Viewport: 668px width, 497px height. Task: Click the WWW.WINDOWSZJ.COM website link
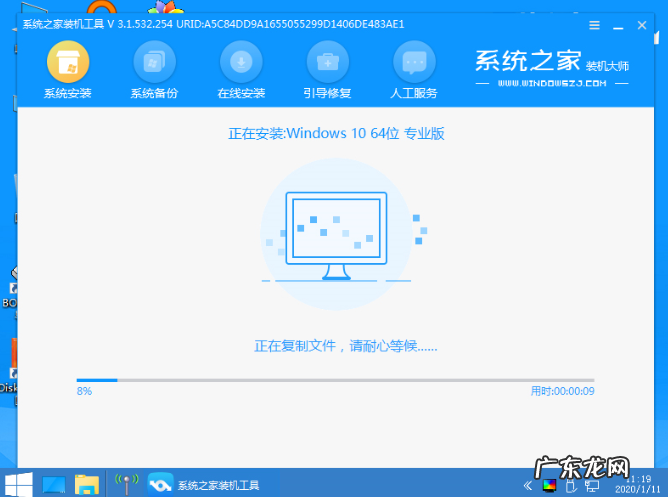[552, 83]
